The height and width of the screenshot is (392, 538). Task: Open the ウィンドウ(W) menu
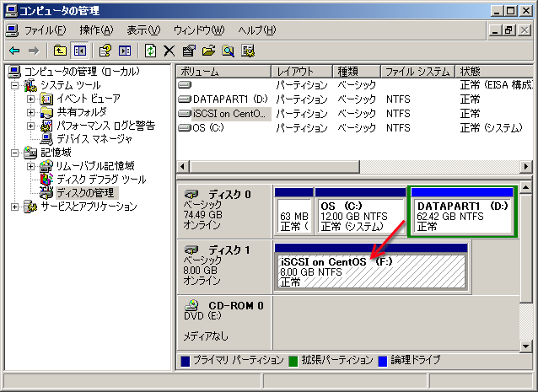click(199, 30)
